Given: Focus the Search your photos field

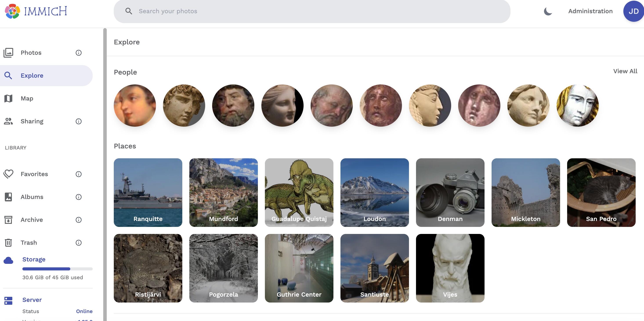Looking at the screenshot, I should (x=312, y=11).
